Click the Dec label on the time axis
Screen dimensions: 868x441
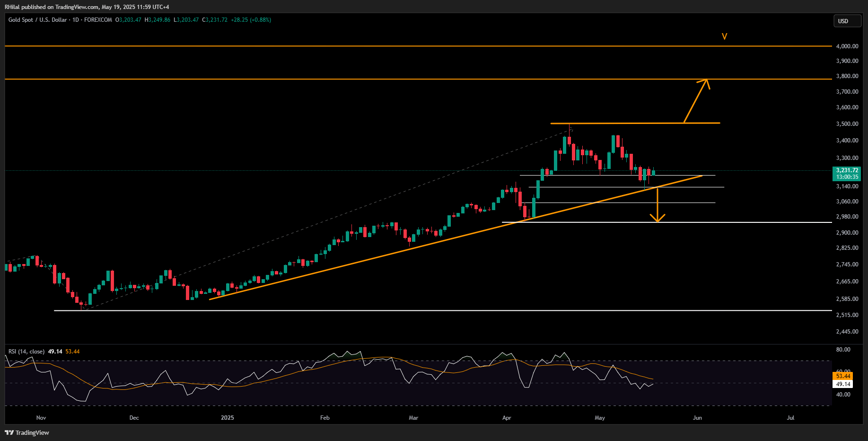[134, 418]
